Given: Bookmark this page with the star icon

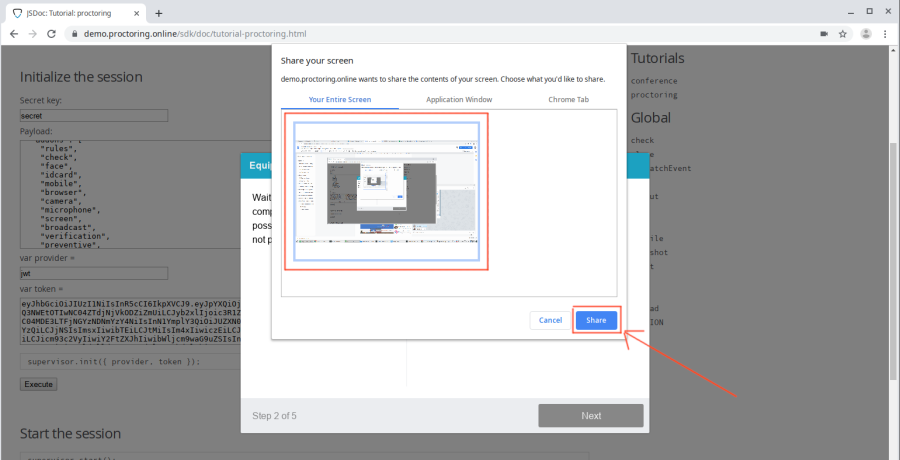Looking at the screenshot, I should pos(843,34).
